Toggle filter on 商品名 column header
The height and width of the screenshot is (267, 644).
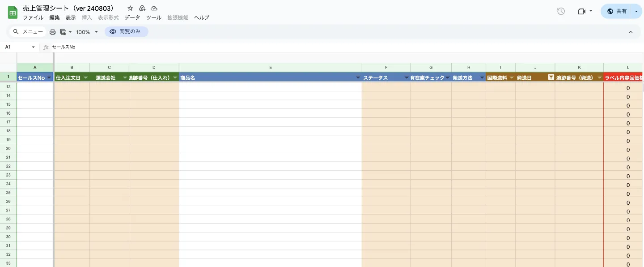point(358,77)
